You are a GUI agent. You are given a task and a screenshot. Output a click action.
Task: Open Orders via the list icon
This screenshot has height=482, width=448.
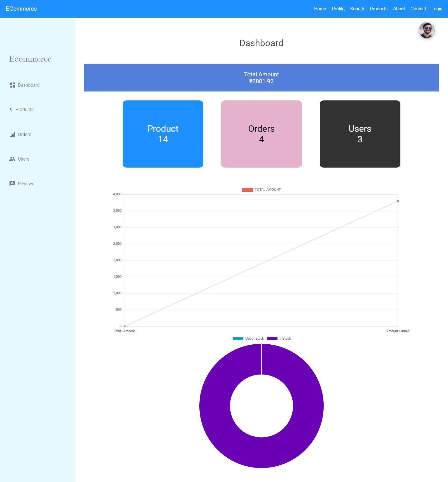click(12, 134)
